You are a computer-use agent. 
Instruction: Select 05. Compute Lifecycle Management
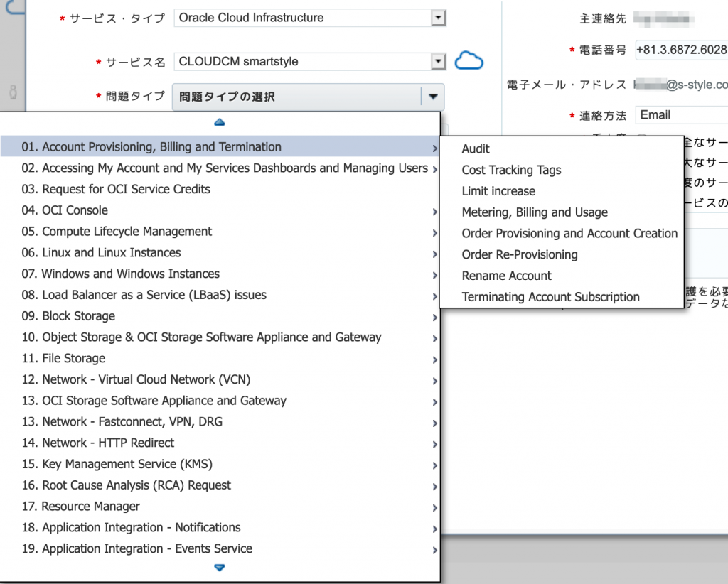point(220,232)
